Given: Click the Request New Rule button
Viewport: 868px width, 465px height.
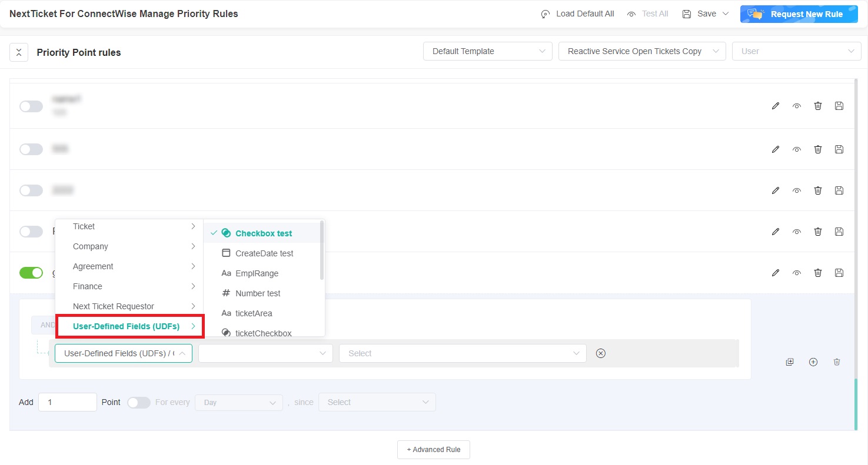Looking at the screenshot, I should (x=799, y=14).
